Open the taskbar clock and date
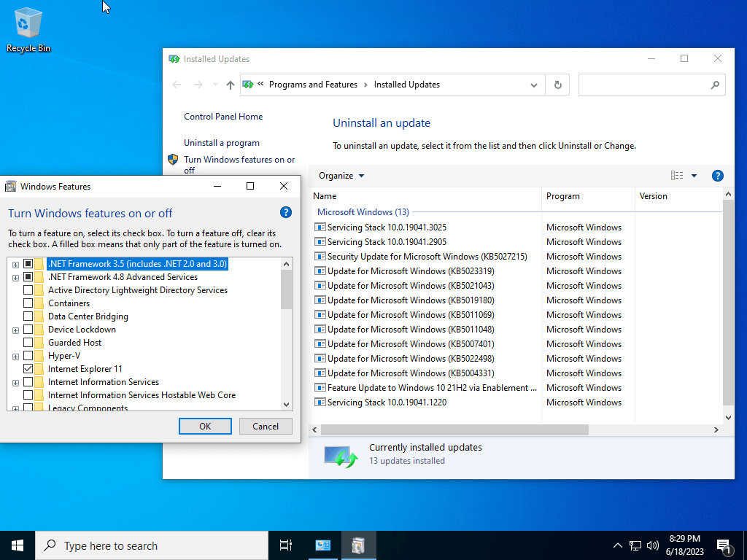The width and height of the screenshot is (747, 560). click(684, 545)
